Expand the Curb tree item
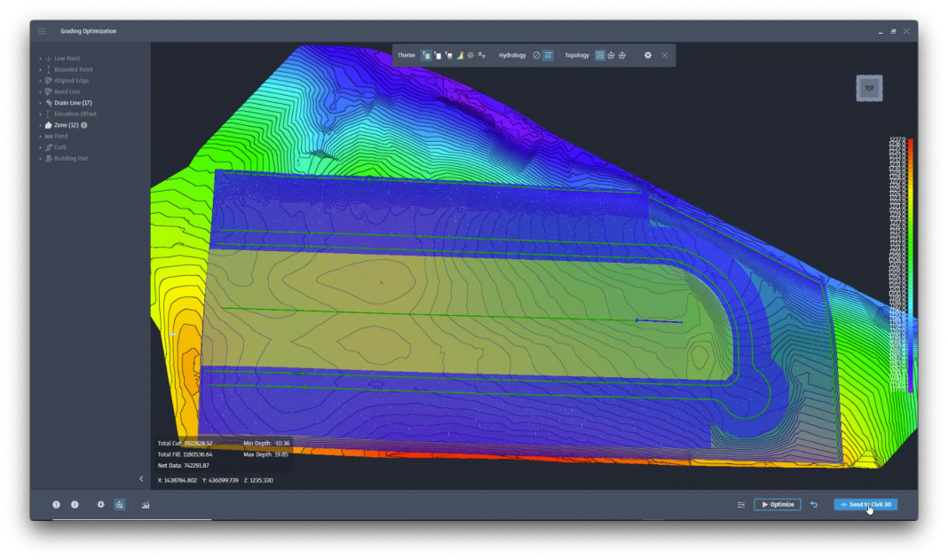Screen dimensions: 948x560 (41, 147)
